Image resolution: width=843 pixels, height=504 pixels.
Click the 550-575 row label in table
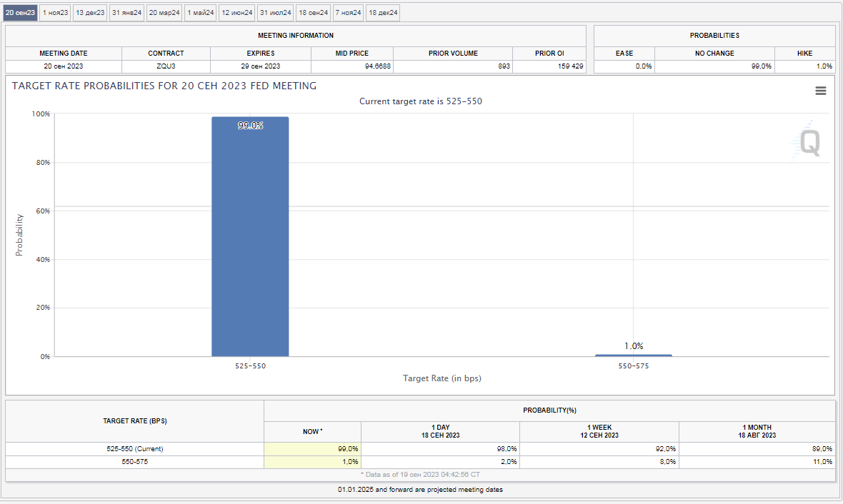[135, 462]
